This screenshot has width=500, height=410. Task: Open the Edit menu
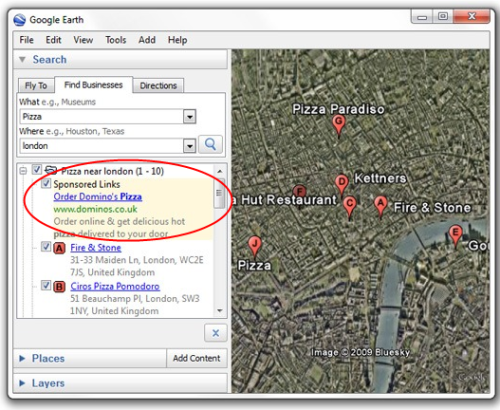53,40
